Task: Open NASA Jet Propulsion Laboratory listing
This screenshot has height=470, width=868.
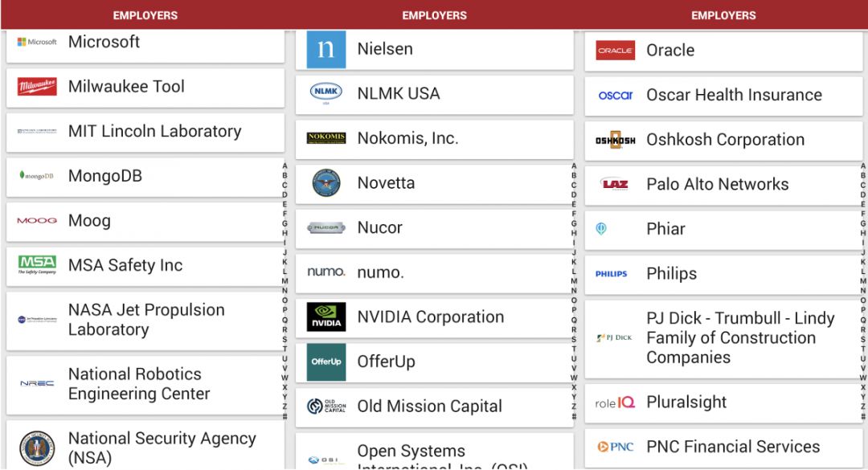Action: [x=146, y=320]
